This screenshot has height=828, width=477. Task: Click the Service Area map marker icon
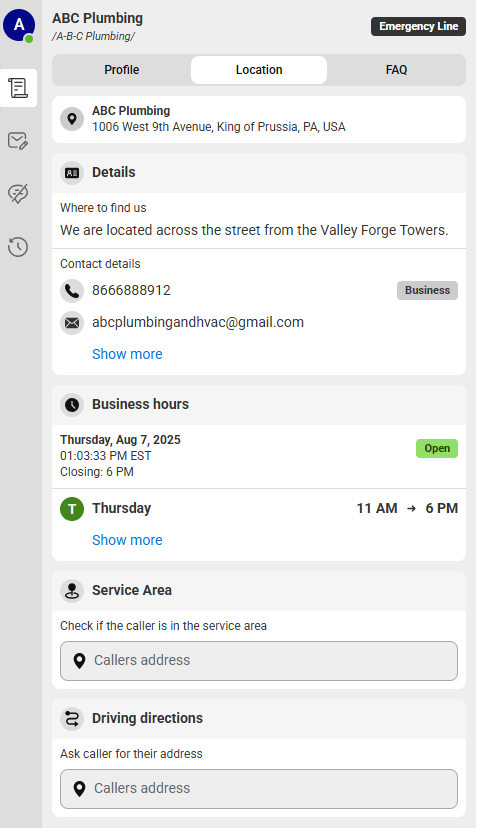(x=72, y=591)
